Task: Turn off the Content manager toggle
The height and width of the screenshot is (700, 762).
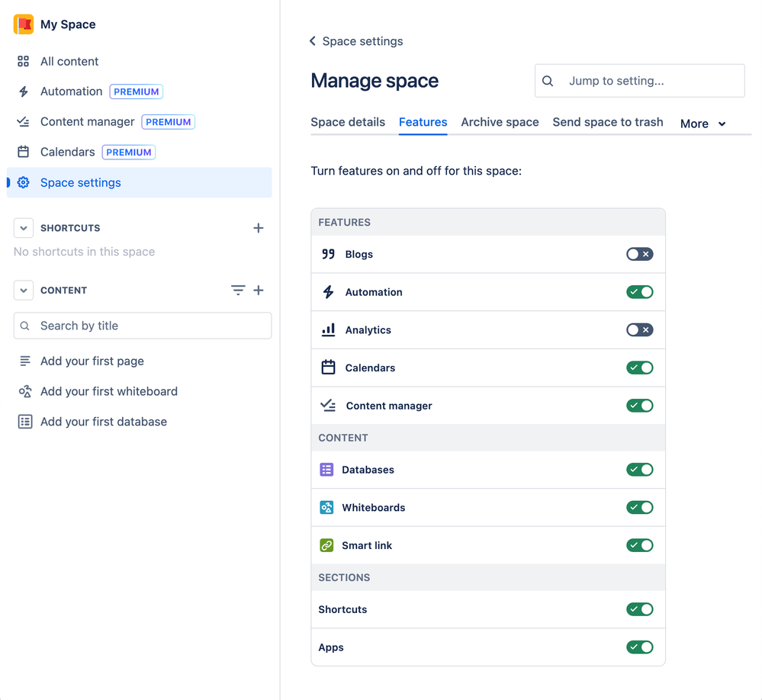Action: [x=639, y=406]
